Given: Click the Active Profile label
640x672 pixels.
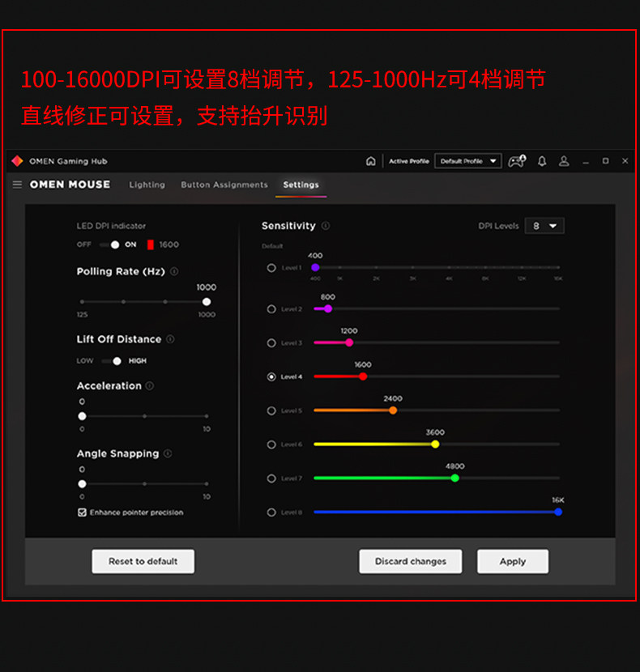Looking at the screenshot, I should 409,161.
